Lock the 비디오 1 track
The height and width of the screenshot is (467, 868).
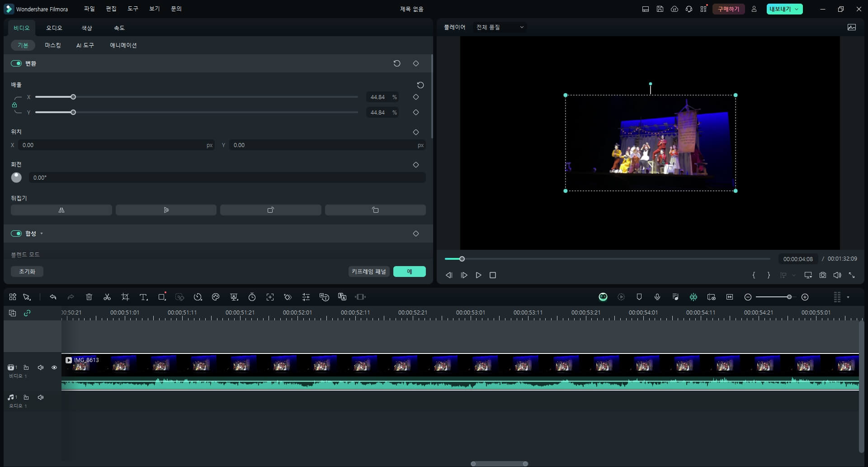(x=26, y=367)
